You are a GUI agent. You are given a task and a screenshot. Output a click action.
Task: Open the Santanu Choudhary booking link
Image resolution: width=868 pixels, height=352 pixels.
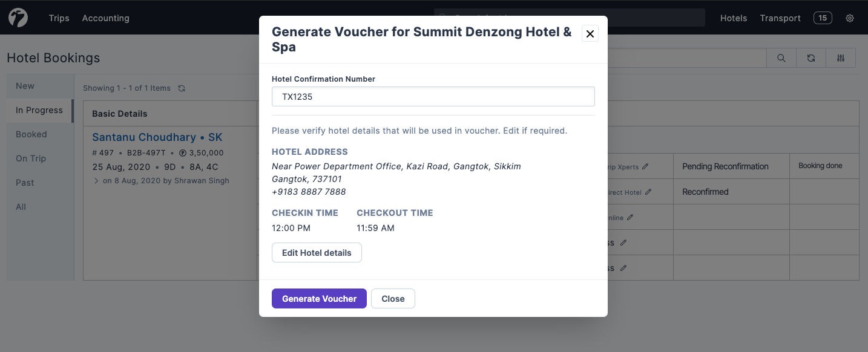pyautogui.click(x=158, y=137)
